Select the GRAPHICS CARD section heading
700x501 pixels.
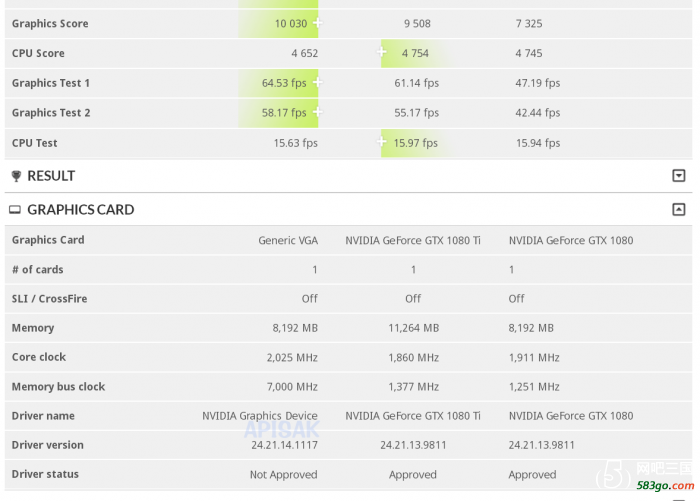pos(80,209)
